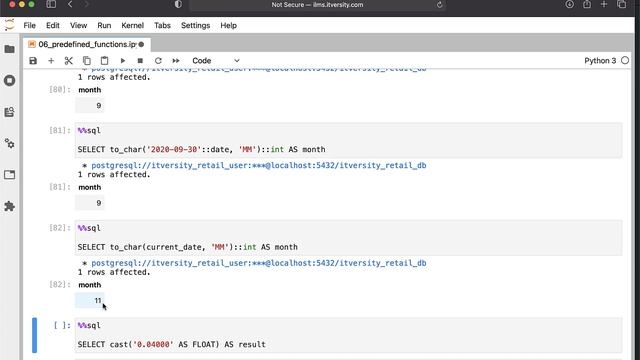
Task: Open postgresql link in cell 81 output
Action: (258, 165)
